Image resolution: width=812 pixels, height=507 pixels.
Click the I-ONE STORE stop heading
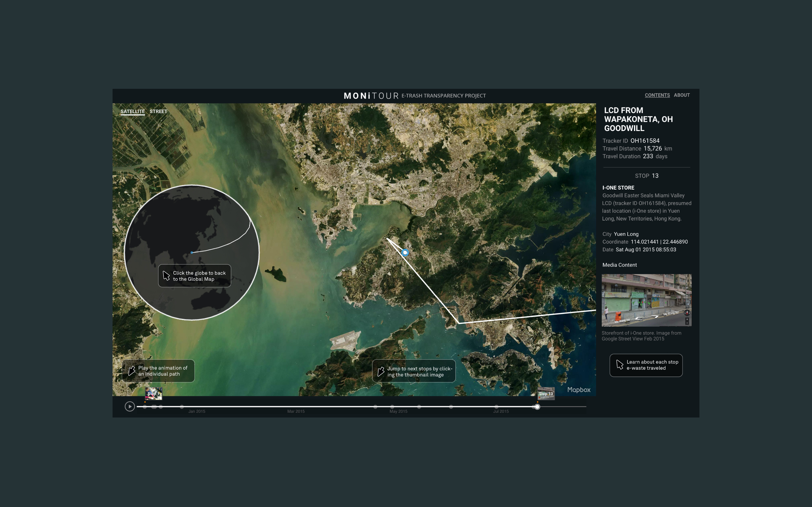click(618, 187)
